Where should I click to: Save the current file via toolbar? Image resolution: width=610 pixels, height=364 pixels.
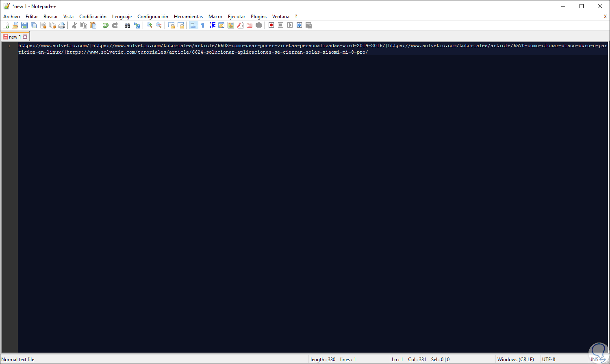coord(24,25)
